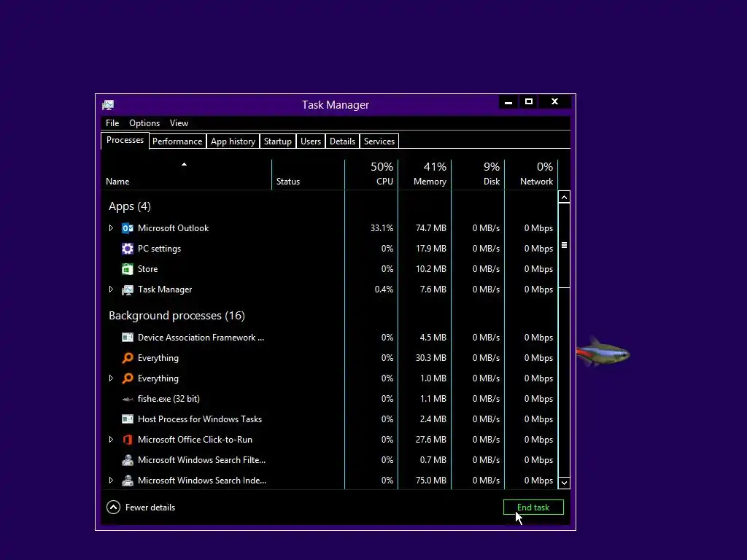Screen dimensions: 747x560
Task: Select the Microsoft Outlook row name
Action: coord(173,228)
